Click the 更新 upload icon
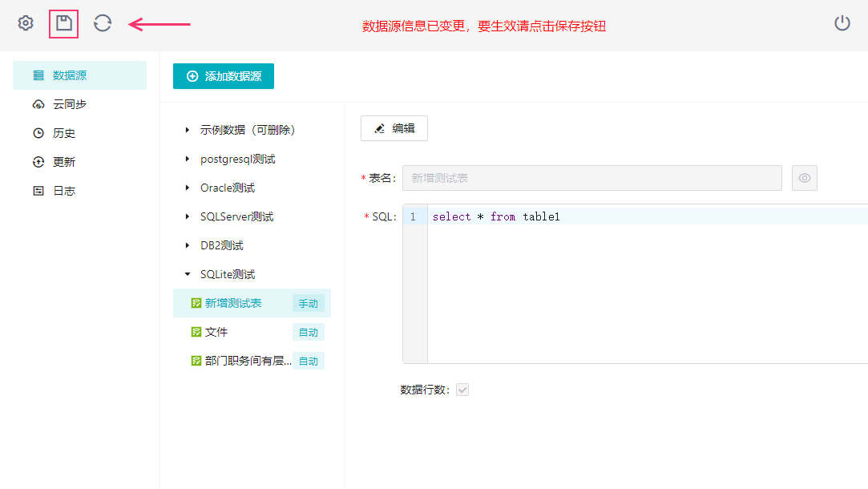 (x=38, y=162)
